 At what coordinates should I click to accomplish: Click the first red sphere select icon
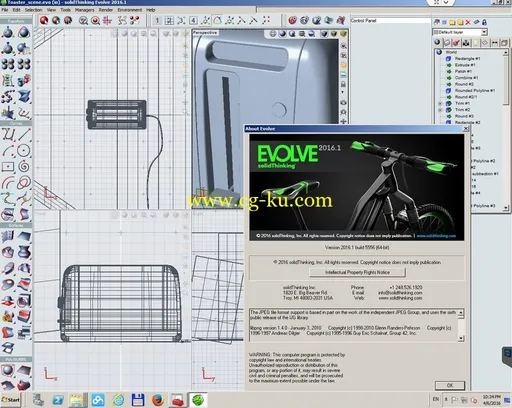pyautogui.click(x=44, y=21)
